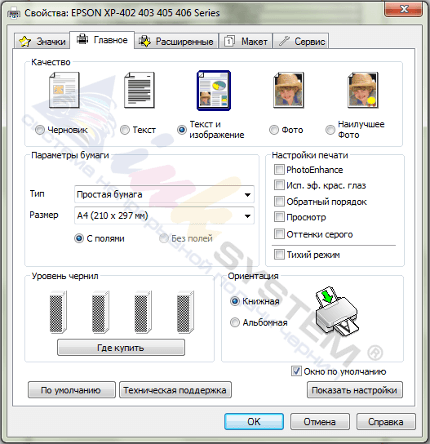Viewport: 430px width, 444px height.
Task: Choose the Фото quality picture icon
Action: [x=288, y=90]
